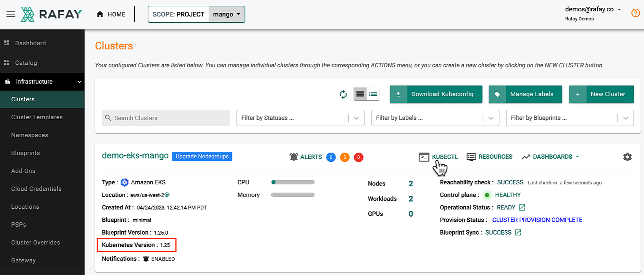
Task: Click the Infrastructure sidebar icon
Action: (7, 81)
